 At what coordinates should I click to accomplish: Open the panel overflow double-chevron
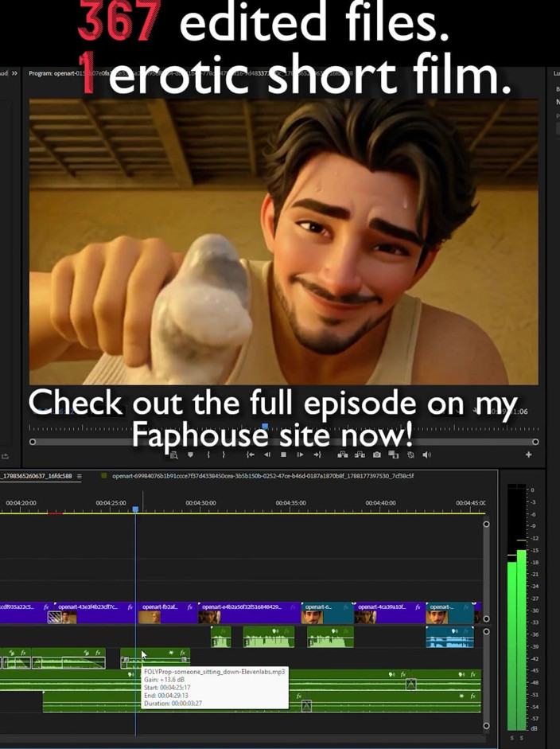[14, 73]
